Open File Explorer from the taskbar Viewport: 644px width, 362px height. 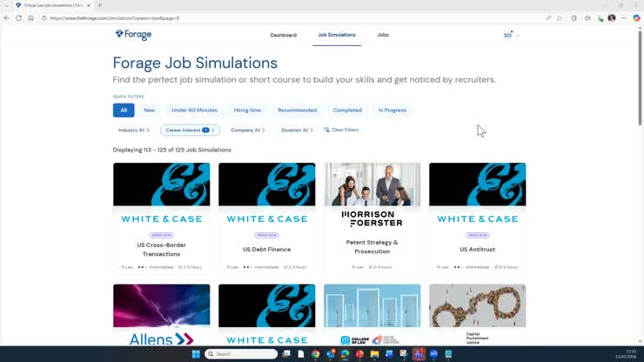point(374,354)
